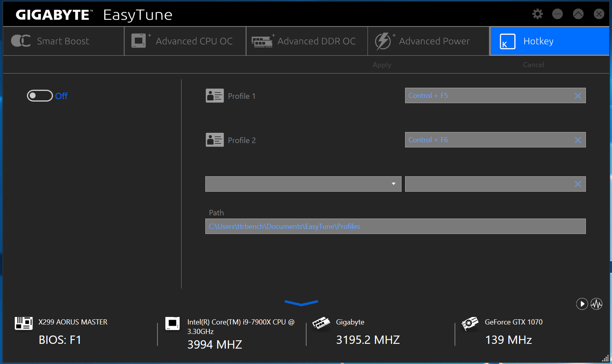Click the Profile 1 card icon
Viewport: 612px width, 364px height.
(x=214, y=96)
